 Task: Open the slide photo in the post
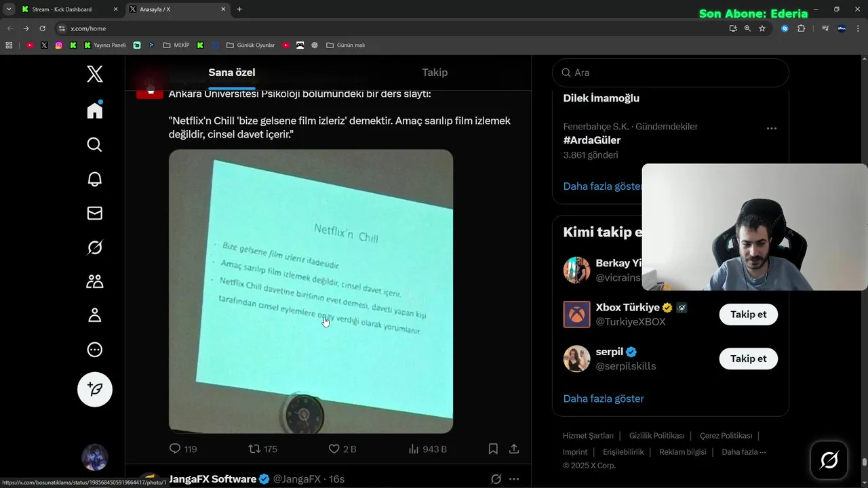pyautogui.click(x=311, y=291)
